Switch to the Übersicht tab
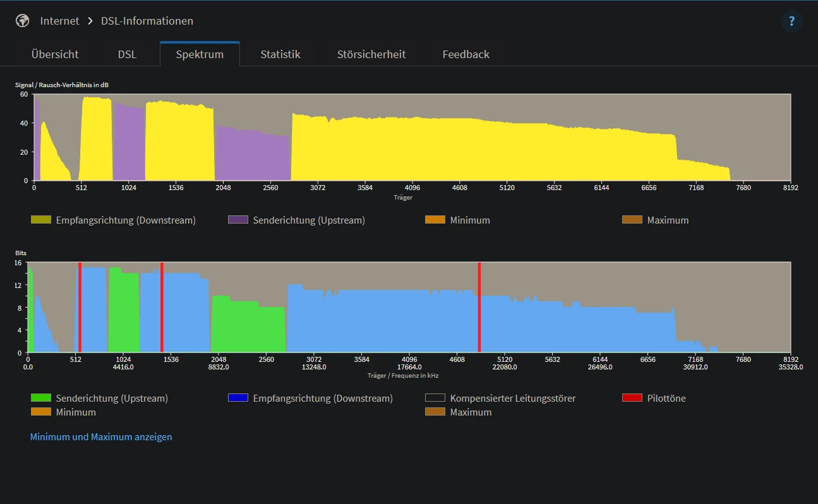818x504 pixels. [55, 54]
